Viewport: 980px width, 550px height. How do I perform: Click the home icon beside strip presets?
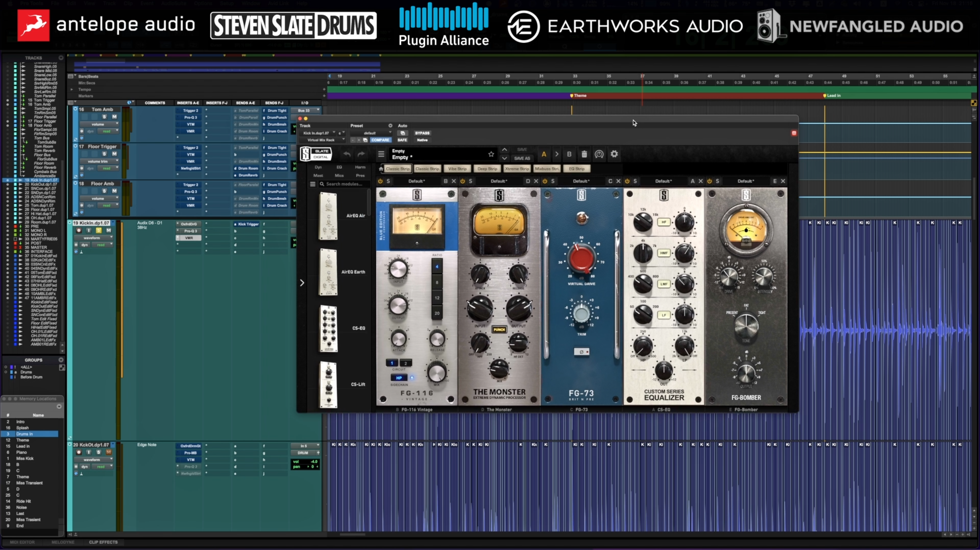(x=381, y=168)
